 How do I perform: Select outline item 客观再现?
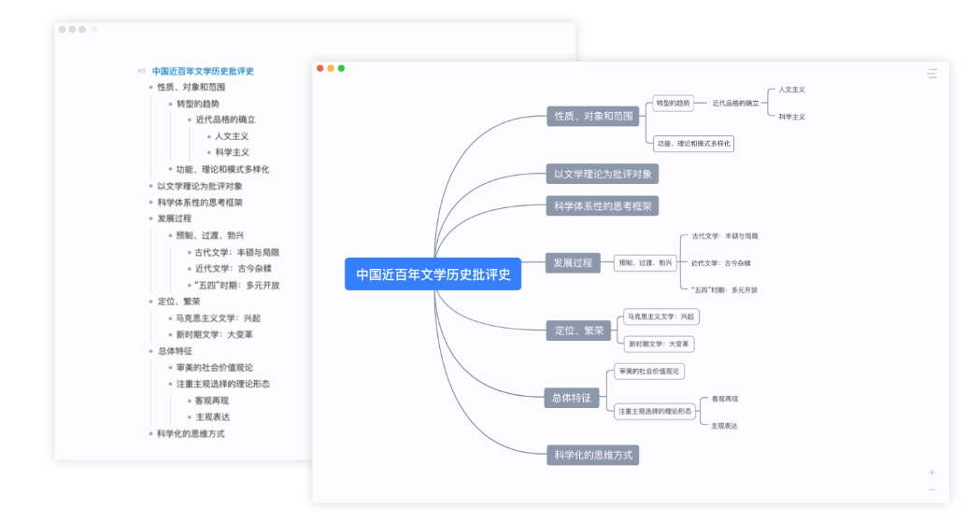pyautogui.click(x=212, y=401)
